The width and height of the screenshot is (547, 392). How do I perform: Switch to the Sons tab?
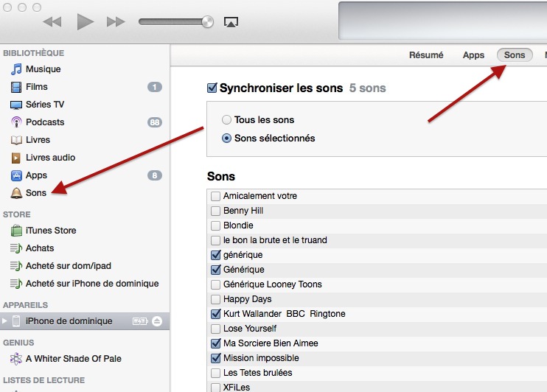(x=515, y=55)
